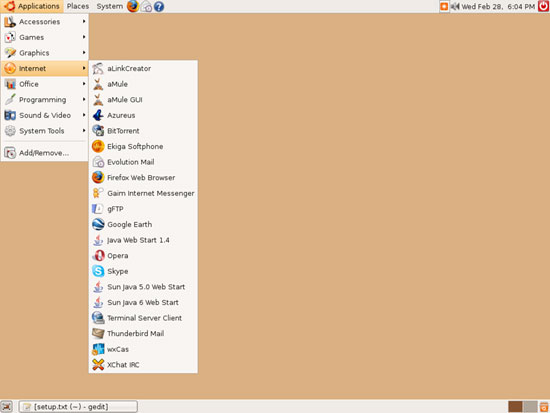Click the "Firefox Web Browser" text entry
The image size is (550, 413).
tap(141, 178)
